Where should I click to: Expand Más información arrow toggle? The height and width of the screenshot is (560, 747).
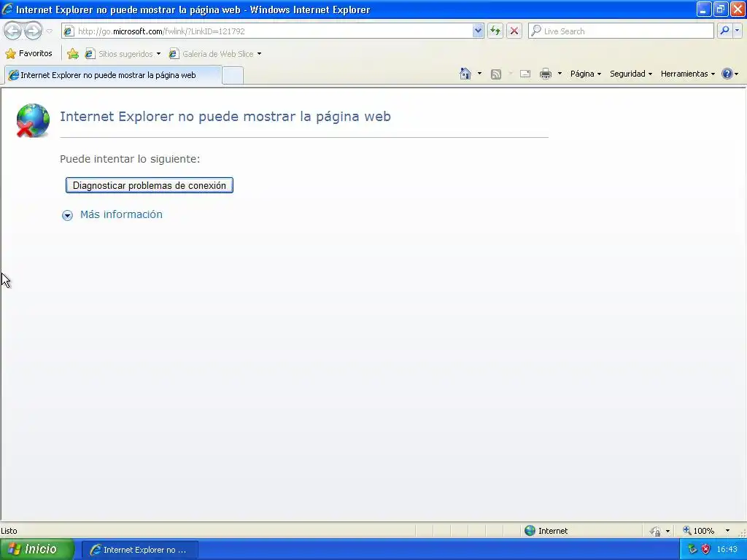coord(67,215)
